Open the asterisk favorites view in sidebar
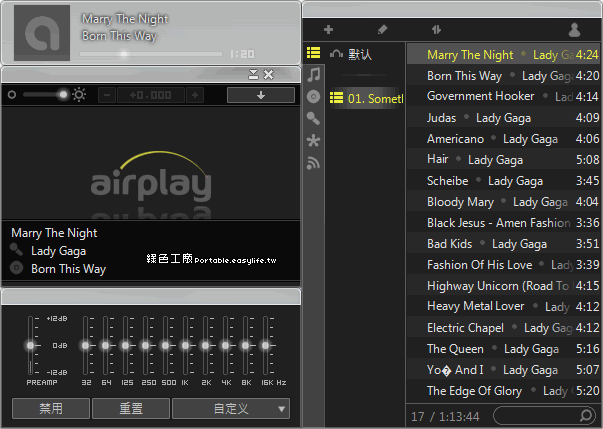 point(314,141)
